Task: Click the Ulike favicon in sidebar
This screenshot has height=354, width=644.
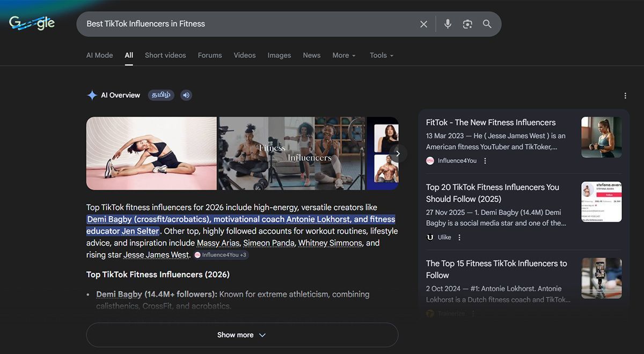Action: coord(430,237)
